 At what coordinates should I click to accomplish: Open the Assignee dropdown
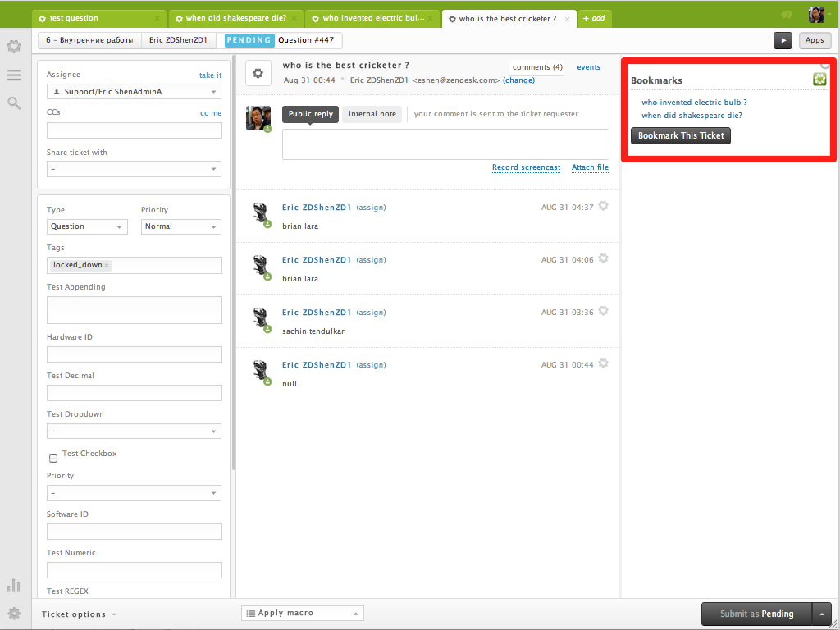point(134,92)
